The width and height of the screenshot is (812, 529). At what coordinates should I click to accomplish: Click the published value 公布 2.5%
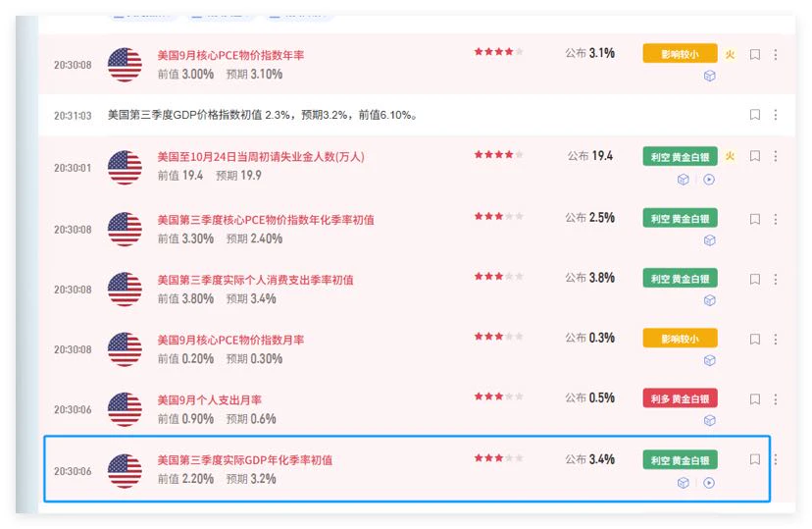[x=589, y=218]
